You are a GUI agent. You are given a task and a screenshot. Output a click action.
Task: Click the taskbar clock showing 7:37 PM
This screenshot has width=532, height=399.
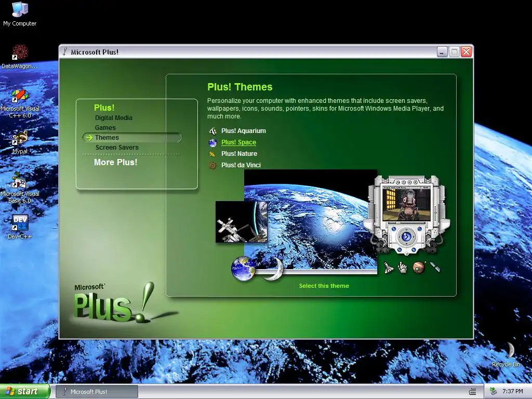(x=512, y=392)
